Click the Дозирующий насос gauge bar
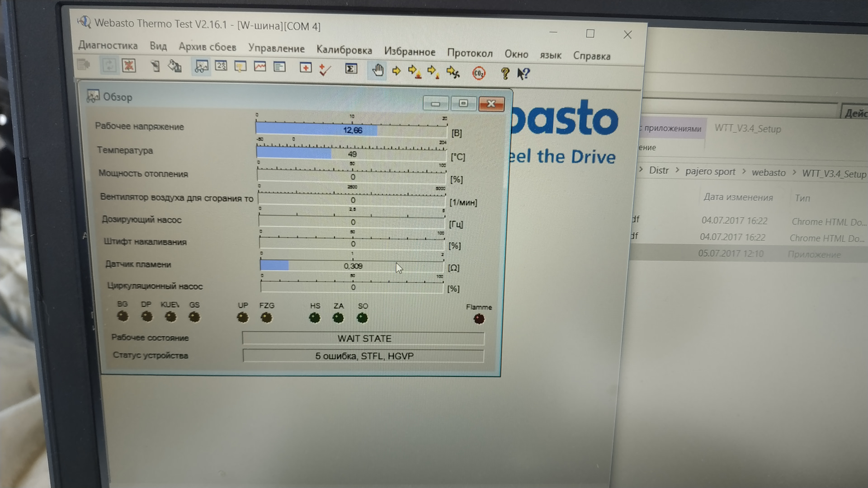 (352, 222)
